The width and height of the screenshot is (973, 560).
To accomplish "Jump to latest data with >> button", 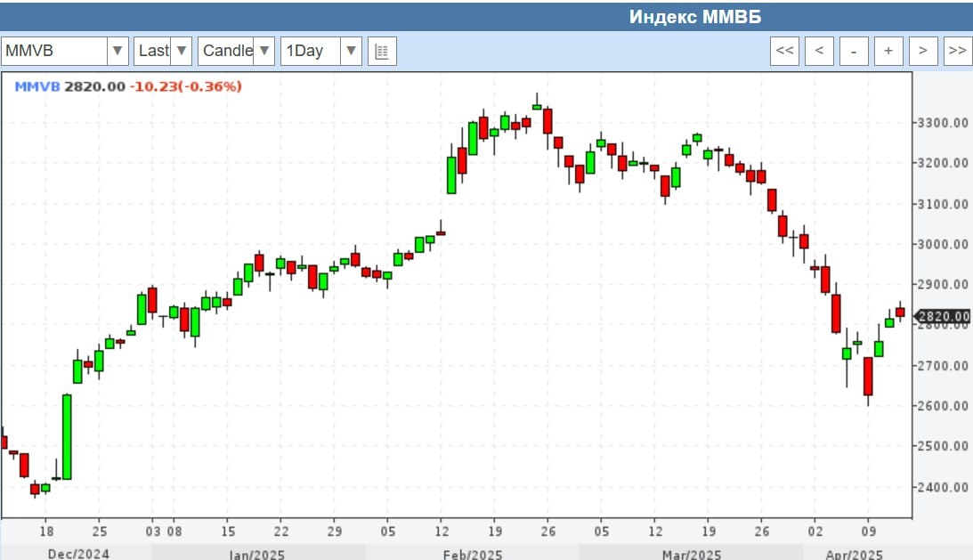I will pos(958,51).
